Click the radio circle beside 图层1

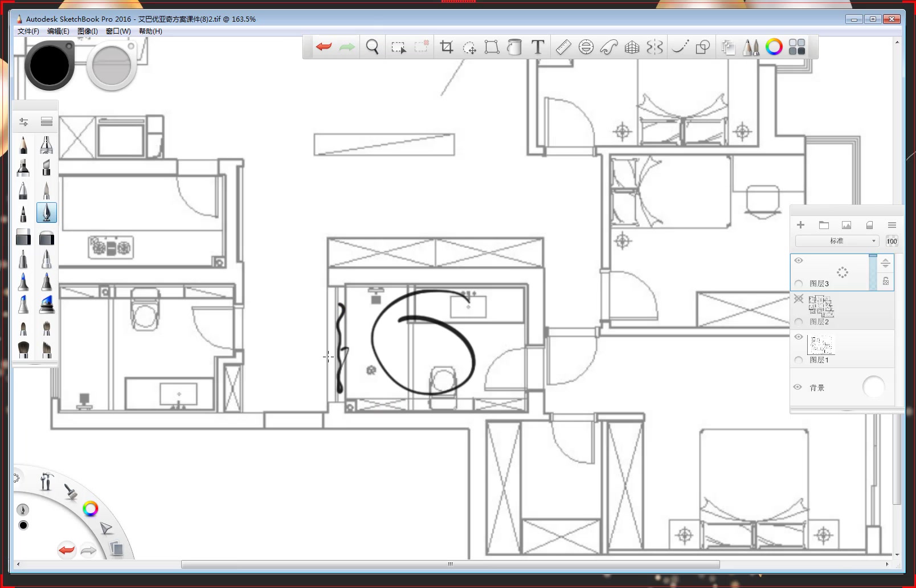click(799, 360)
